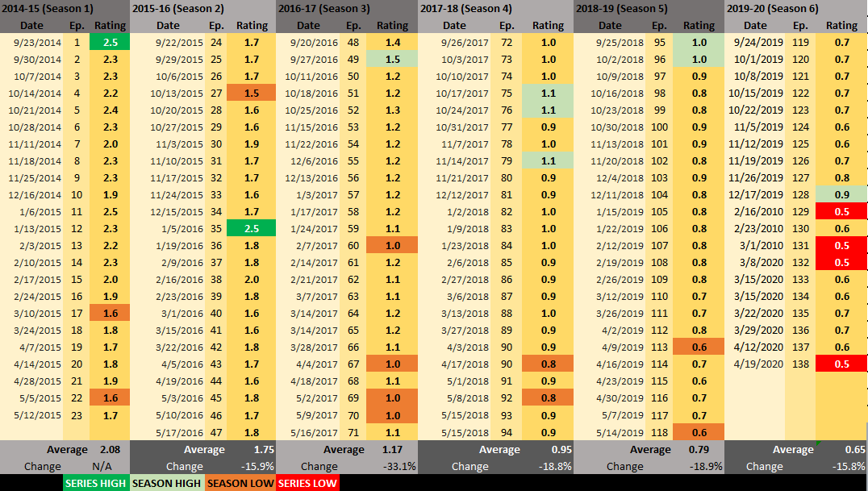Select the Date column header in Season 3
This screenshot has width=868, height=491.
coord(308,25)
